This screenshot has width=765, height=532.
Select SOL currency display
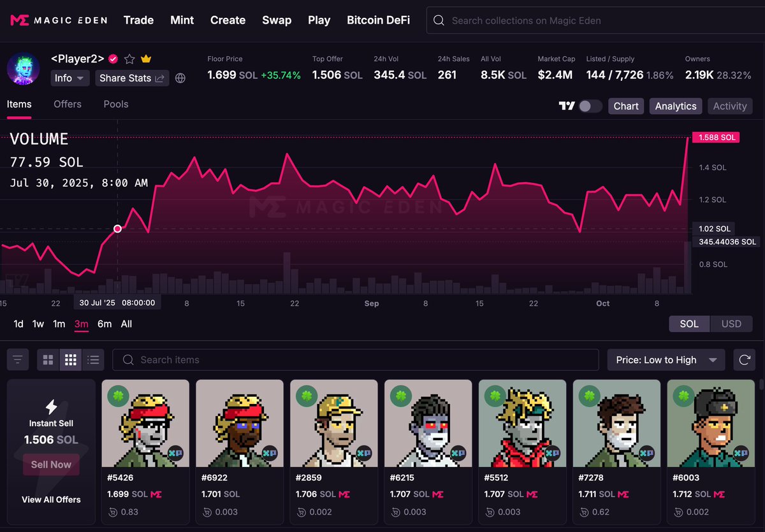click(x=689, y=324)
